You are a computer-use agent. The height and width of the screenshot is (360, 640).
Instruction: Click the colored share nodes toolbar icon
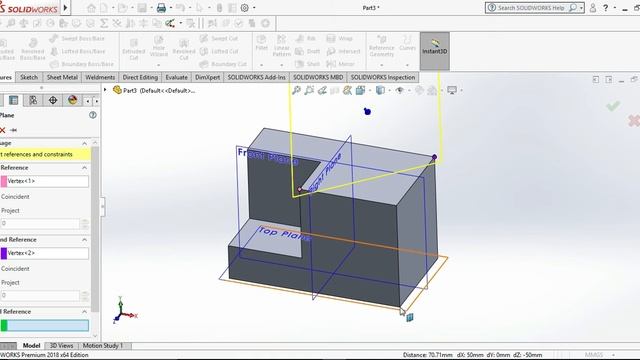pos(170,23)
